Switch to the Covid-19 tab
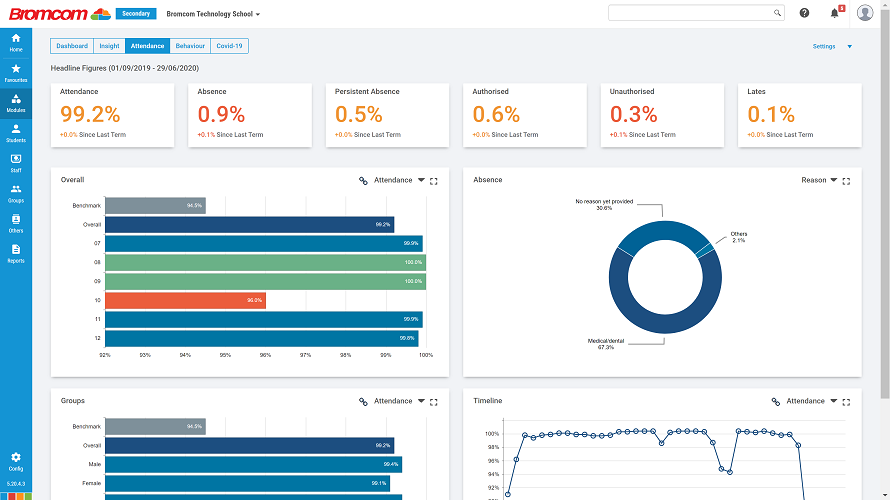 point(229,46)
